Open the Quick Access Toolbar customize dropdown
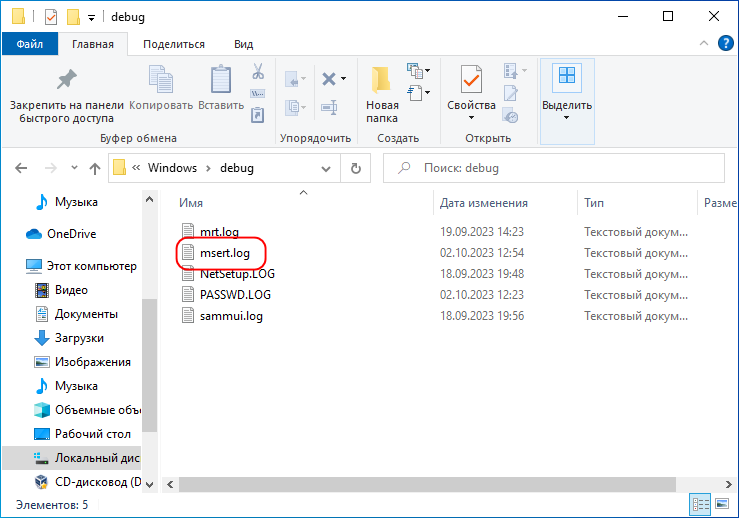739x518 pixels. coord(91,18)
